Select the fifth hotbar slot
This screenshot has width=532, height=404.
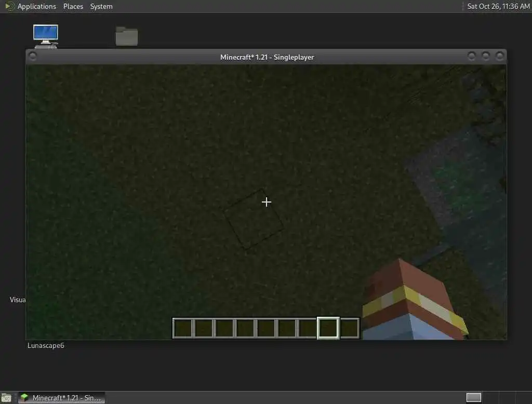click(x=266, y=328)
